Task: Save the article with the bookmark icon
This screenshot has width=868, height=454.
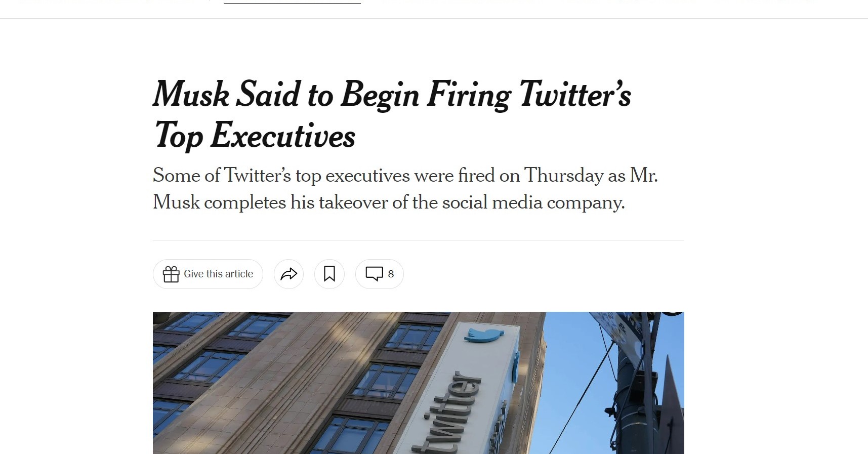Action: click(x=329, y=274)
